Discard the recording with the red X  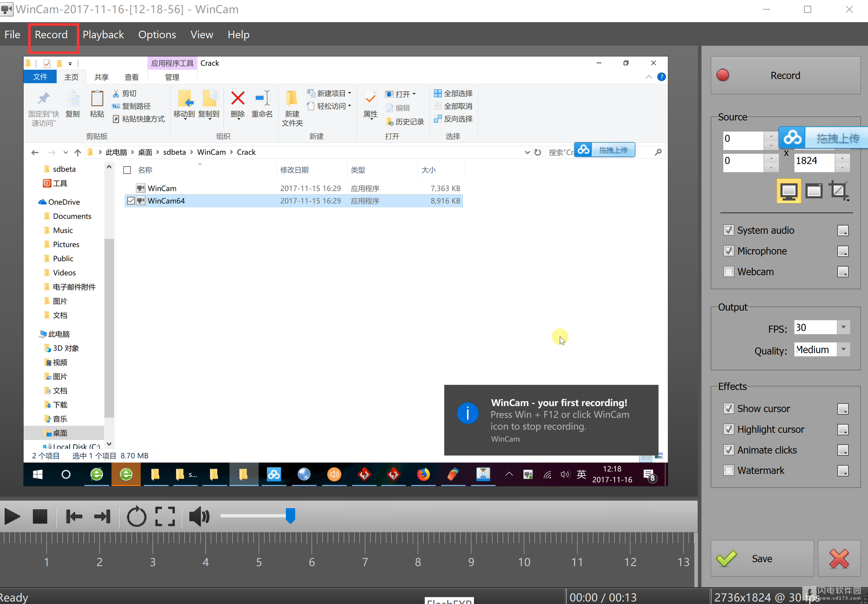click(x=839, y=559)
